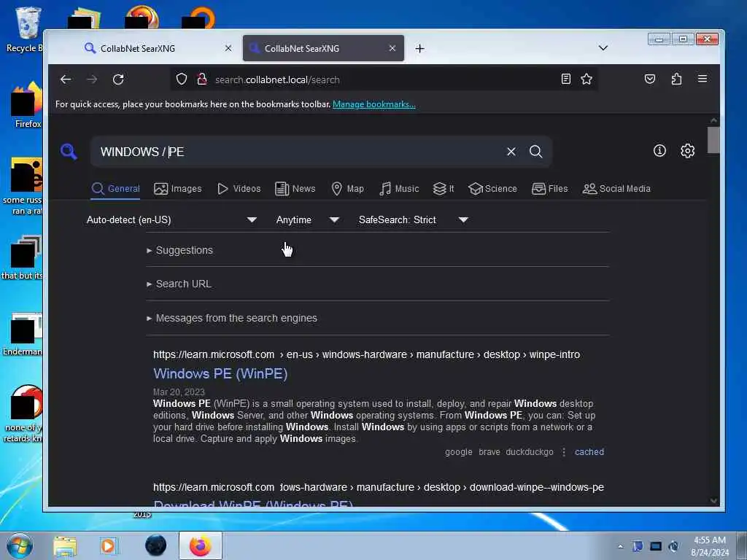This screenshot has height=560, width=747.
Task: Click the volume icon in system tray
Action: point(673,546)
